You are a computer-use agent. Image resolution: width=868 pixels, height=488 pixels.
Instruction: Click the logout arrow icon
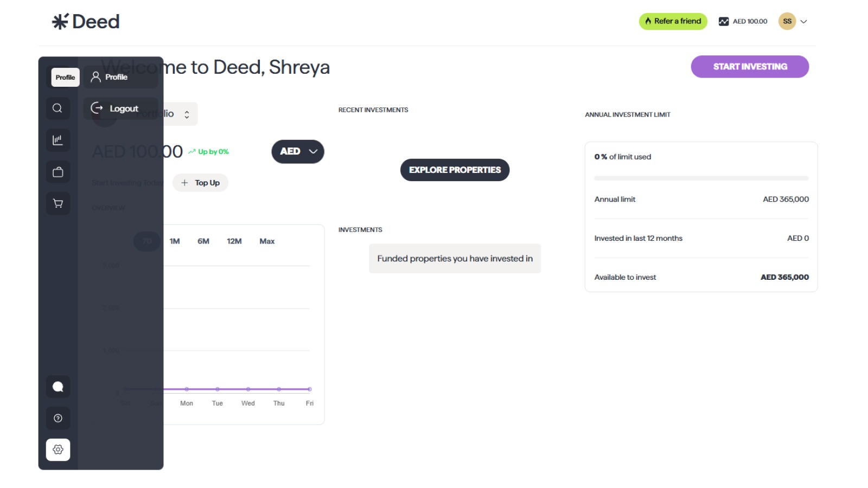click(x=97, y=108)
